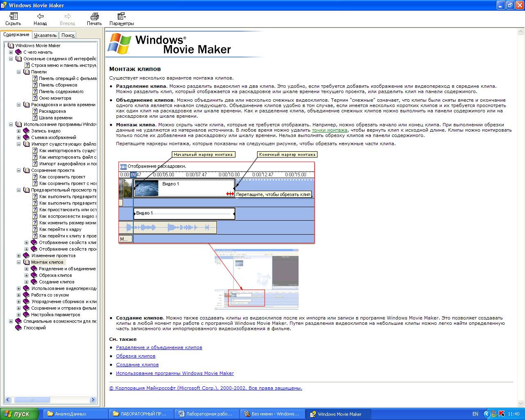The height and width of the screenshot is (420, 525).
Task: Click the book icon beside Глоссарий
Action: coord(18,328)
